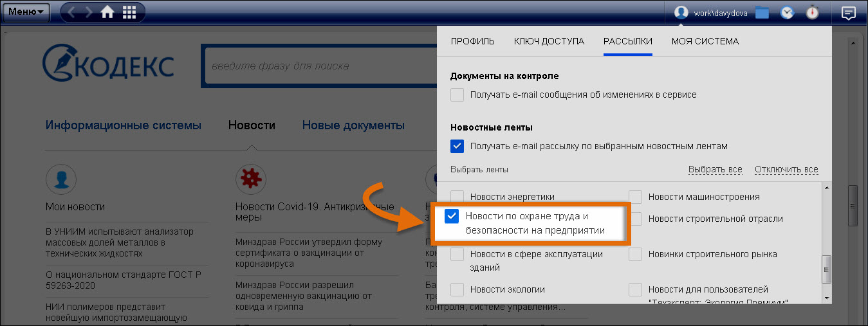
Task: Click the Выбрать все link
Action: [x=715, y=170]
